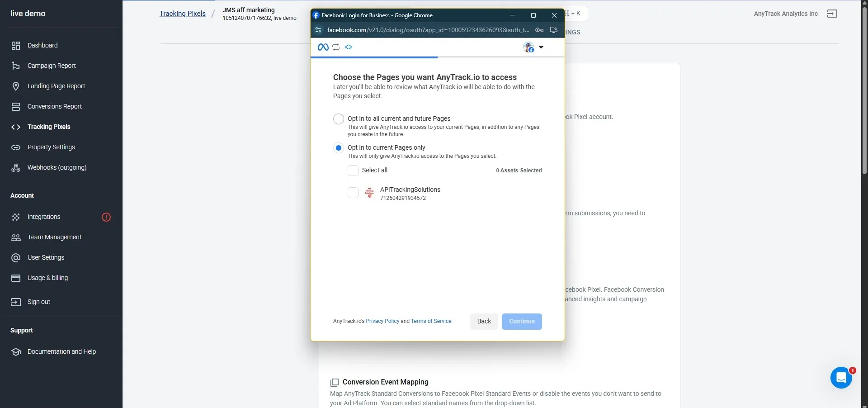Click the Sign out icon in sidebar
868x408 pixels.
pos(16,302)
